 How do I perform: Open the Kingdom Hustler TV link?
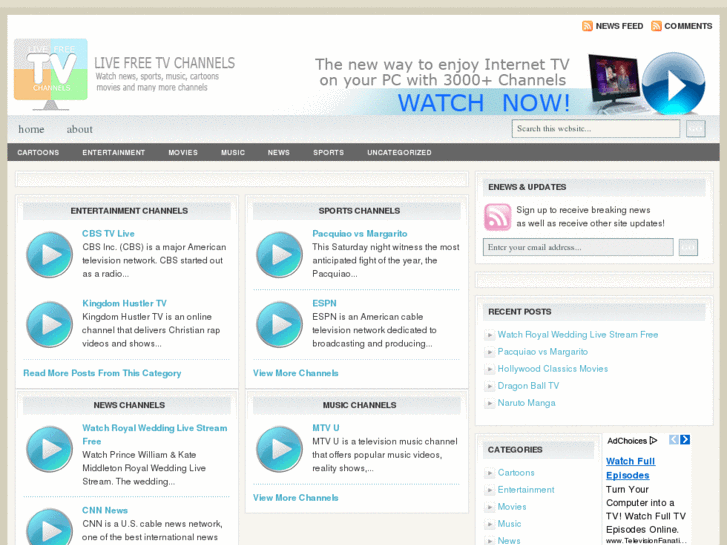point(124,303)
